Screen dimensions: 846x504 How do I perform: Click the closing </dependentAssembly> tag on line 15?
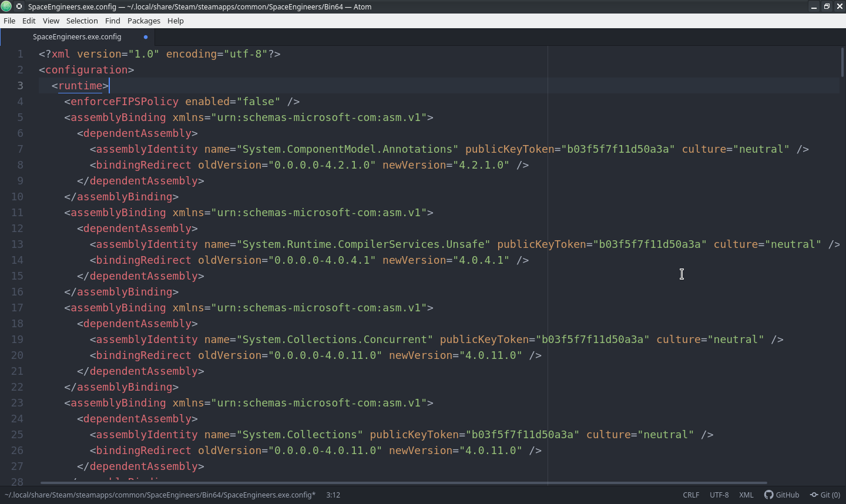point(140,275)
